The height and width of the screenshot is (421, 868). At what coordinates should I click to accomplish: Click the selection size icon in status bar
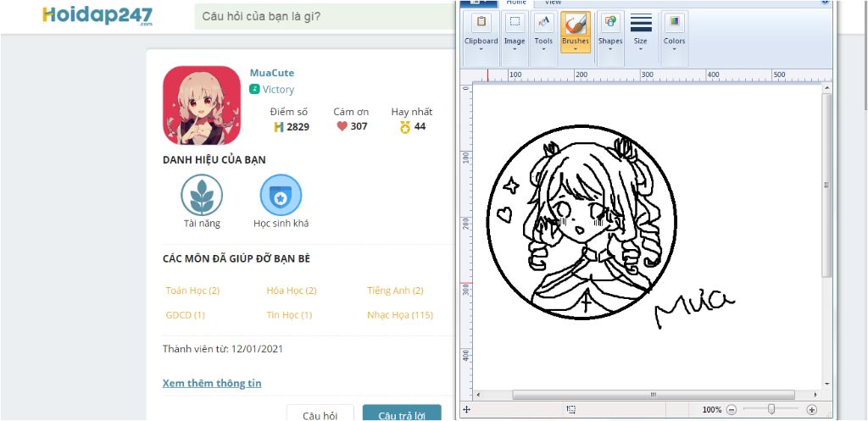pos(570,409)
